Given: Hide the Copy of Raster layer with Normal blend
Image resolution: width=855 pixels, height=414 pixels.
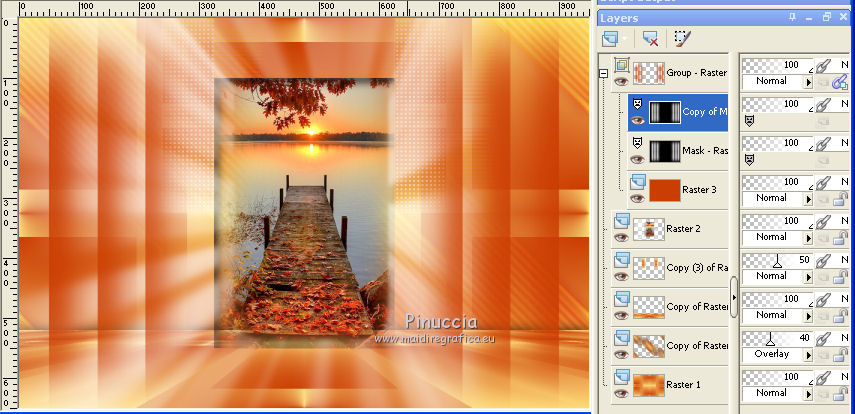Looking at the screenshot, I should [x=622, y=315].
